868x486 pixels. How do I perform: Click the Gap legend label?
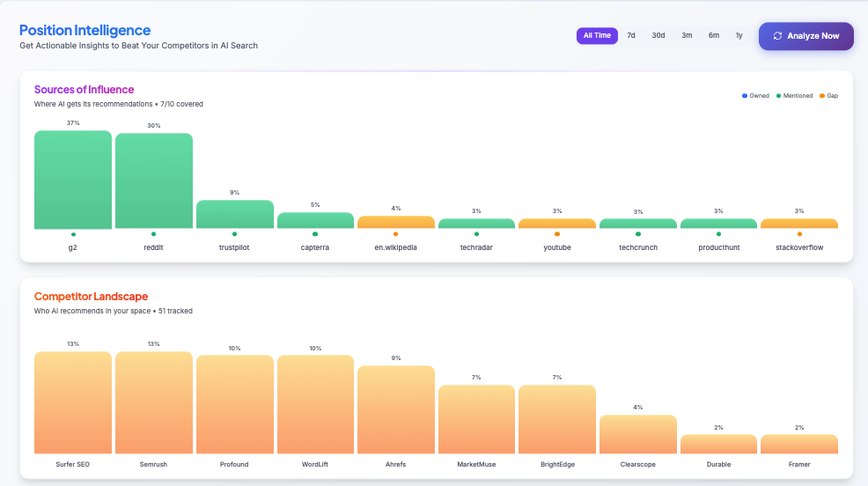[x=833, y=96]
